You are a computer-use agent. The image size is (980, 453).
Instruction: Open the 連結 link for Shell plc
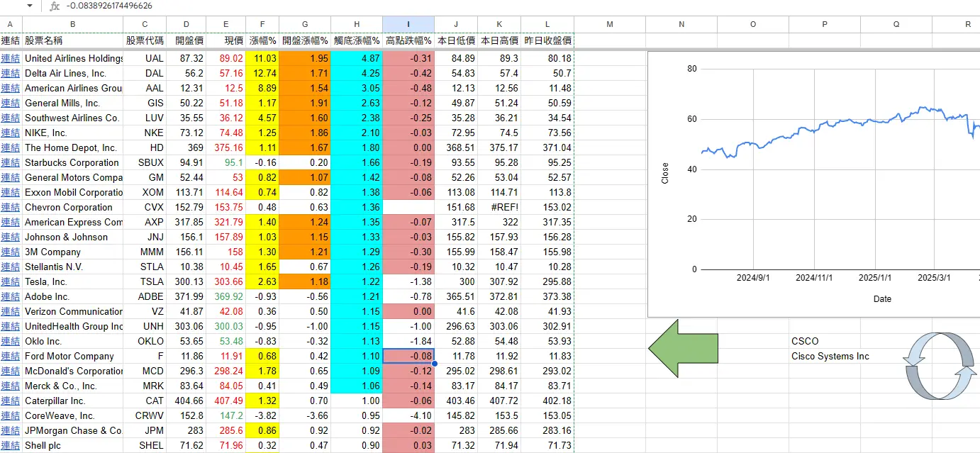click(x=11, y=445)
